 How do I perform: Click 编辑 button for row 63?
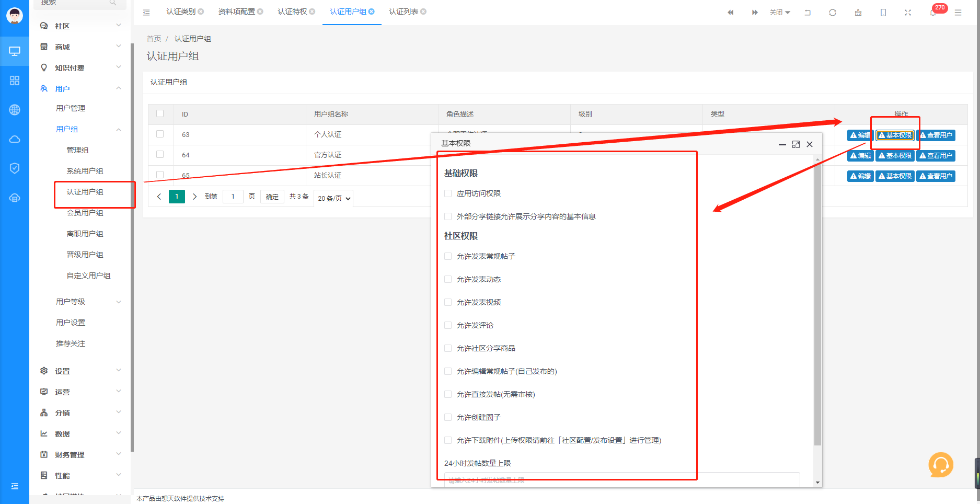860,135
